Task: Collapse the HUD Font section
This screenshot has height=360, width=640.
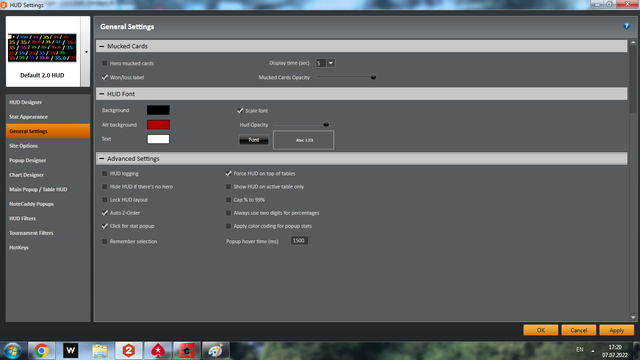Action: pos(102,94)
